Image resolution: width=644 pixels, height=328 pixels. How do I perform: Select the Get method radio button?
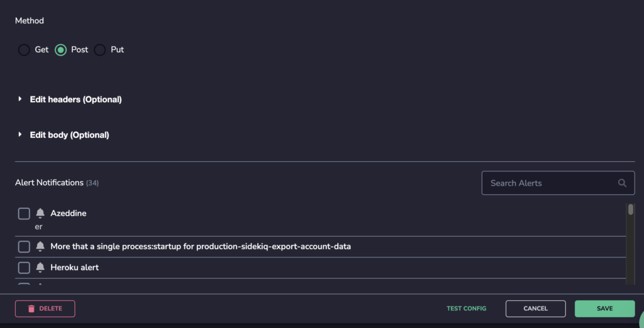tap(24, 50)
